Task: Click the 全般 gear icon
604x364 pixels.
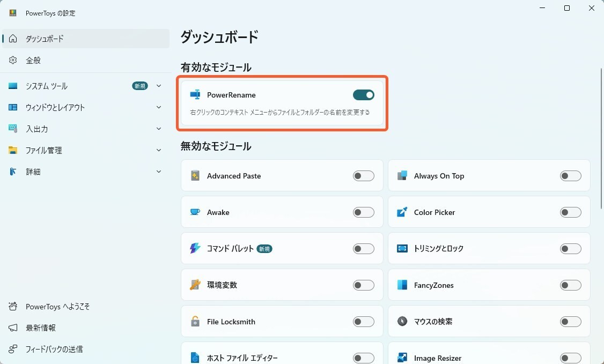Action: click(x=13, y=60)
